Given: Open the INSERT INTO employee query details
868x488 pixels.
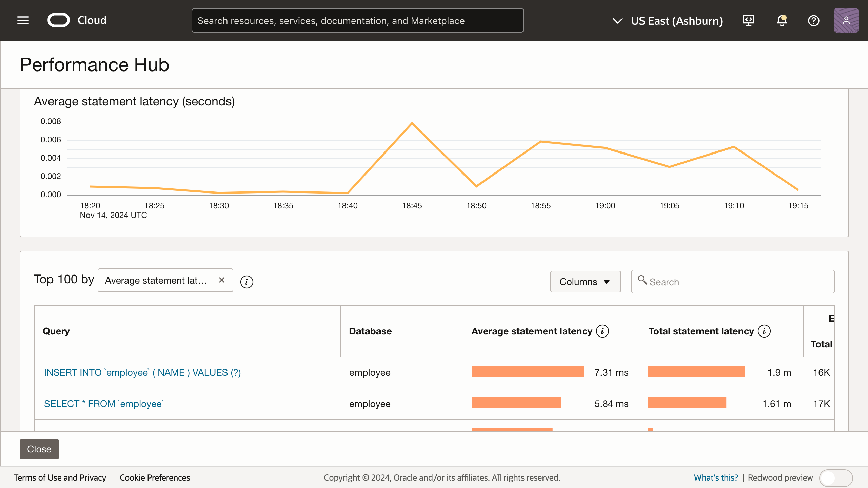Looking at the screenshot, I should 142,372.
